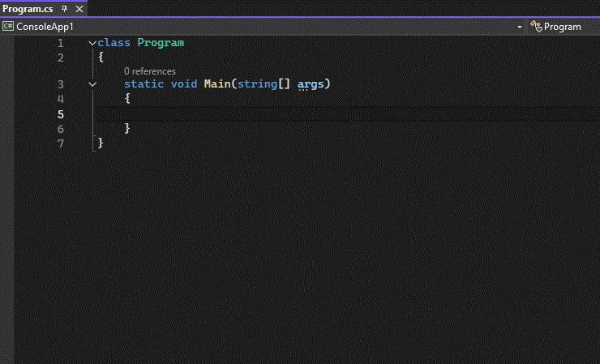This screenshot has height=364, width=600.
Task: Click the opening brace on line 4
Action: (127, 98)
